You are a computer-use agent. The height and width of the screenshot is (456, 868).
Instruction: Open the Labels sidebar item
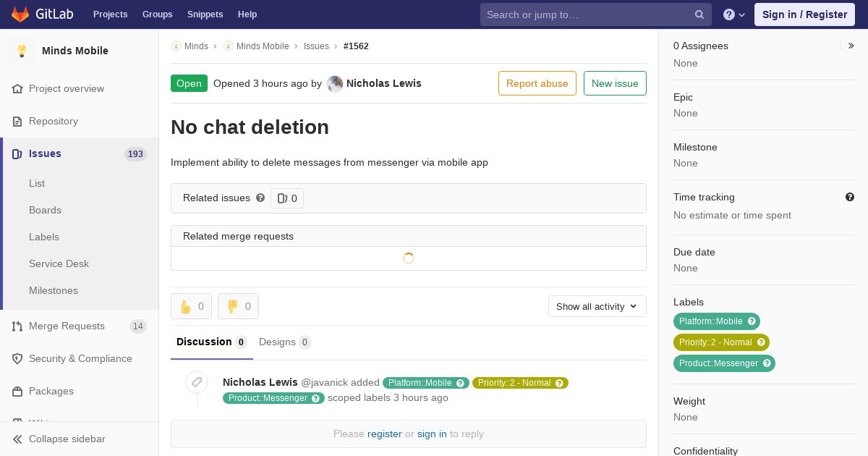click(x=44, y=237)
